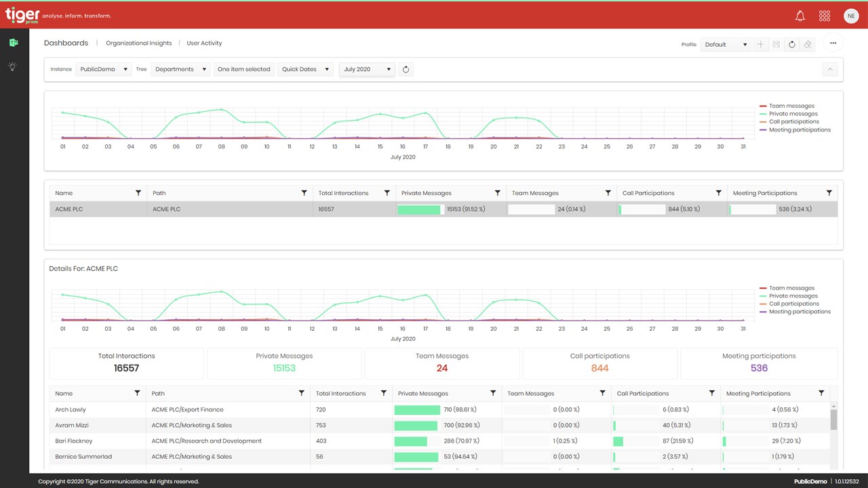
Task: Toggle Private messages in the details chart legend
Action: (x=788, y=296)
